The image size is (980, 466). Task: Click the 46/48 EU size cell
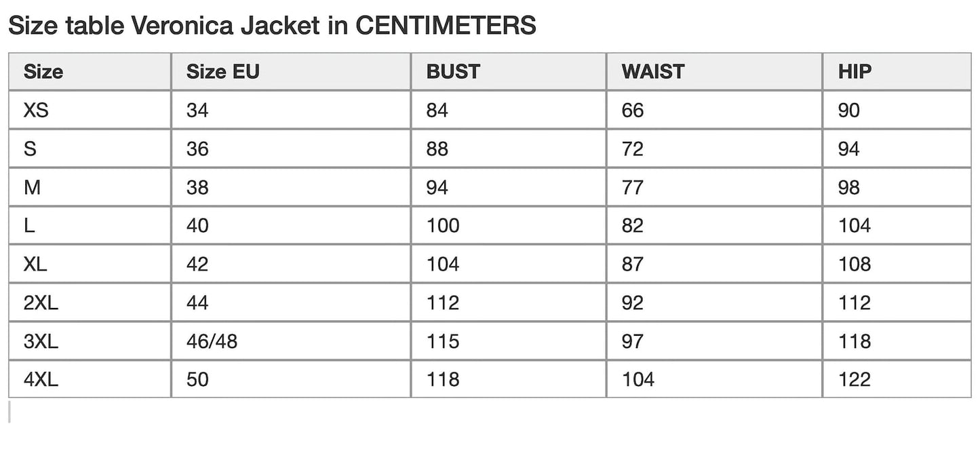[212, 341]
